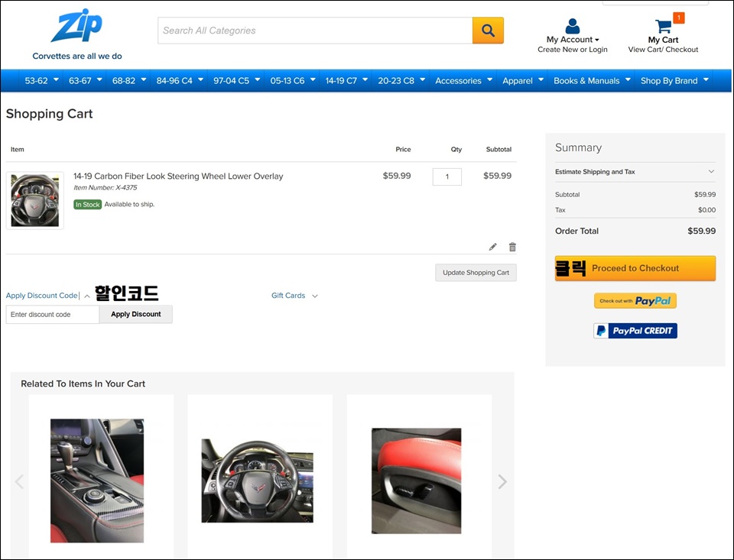Open the Books & Manuals menu
Image resolution: width=734 pixels, height=560 pixels.
coord(592,80)
